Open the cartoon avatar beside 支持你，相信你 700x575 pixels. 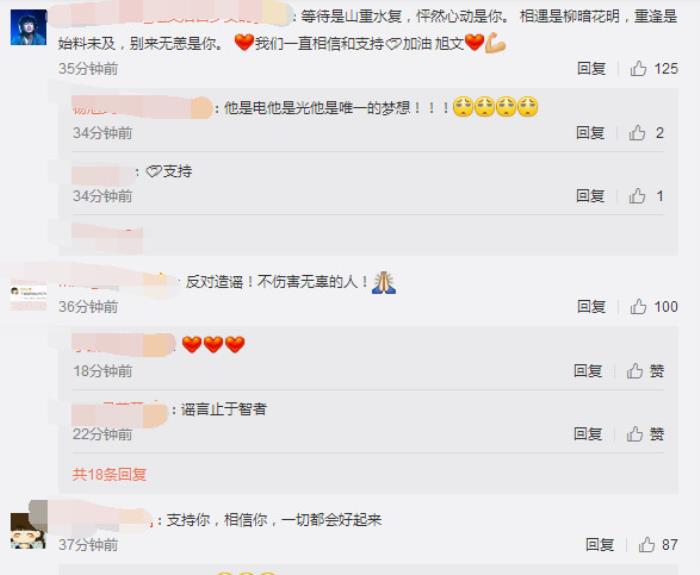[x=29, y=530]
